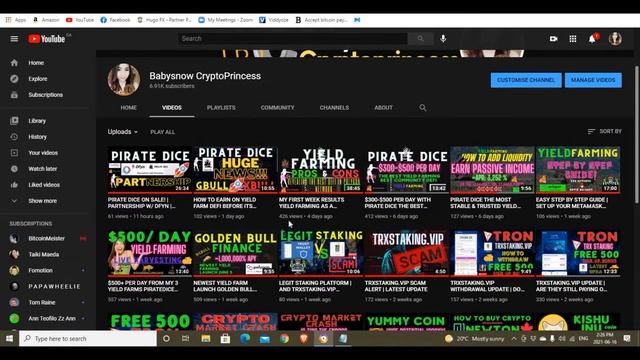Open the notifications bell

coord(592,39)
